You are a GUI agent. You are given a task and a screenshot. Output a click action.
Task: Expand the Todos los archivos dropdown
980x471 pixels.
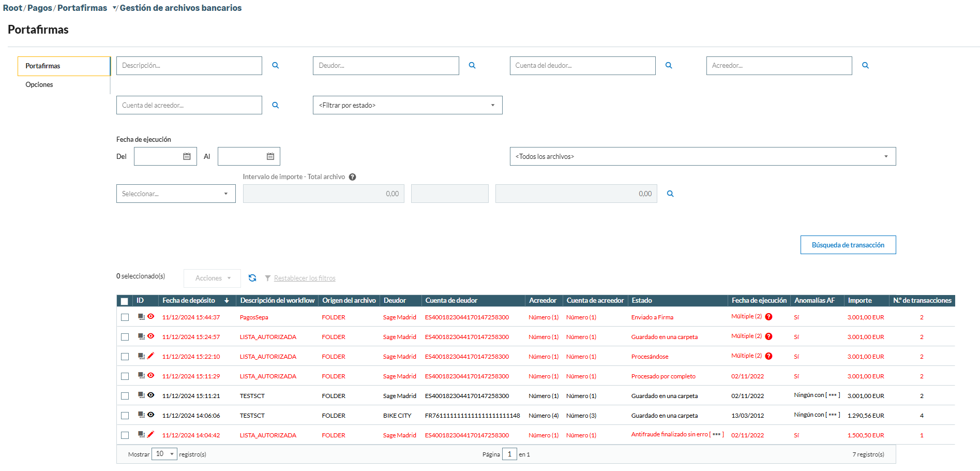tap(702, 156)
